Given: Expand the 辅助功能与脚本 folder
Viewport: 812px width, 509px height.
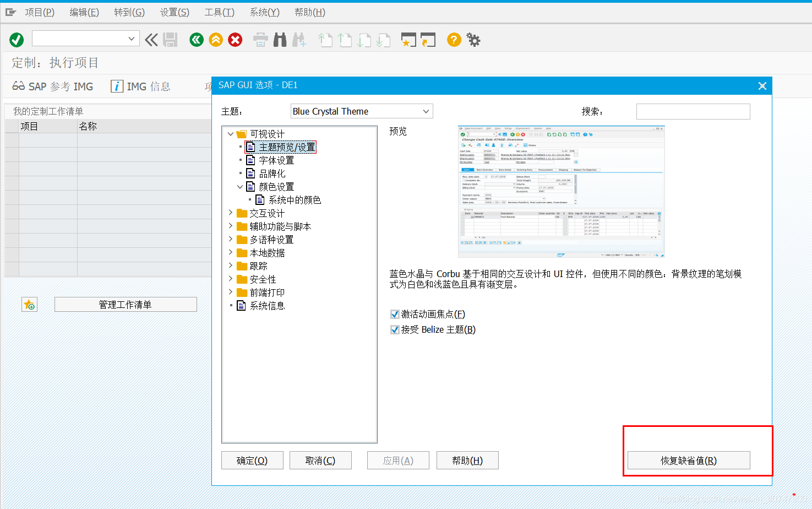Looking at the screenshot, I should click(x=231, y=226).
